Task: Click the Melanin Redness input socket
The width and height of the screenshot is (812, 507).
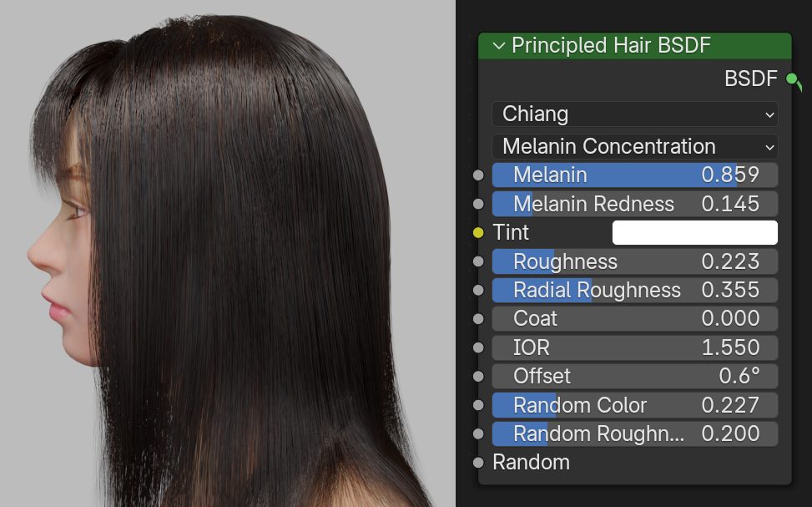Action: click(478, 204)
